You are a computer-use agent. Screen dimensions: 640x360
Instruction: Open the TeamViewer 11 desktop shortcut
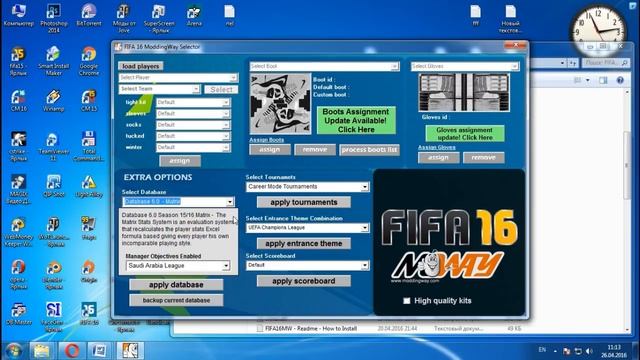tap(53, 147)
